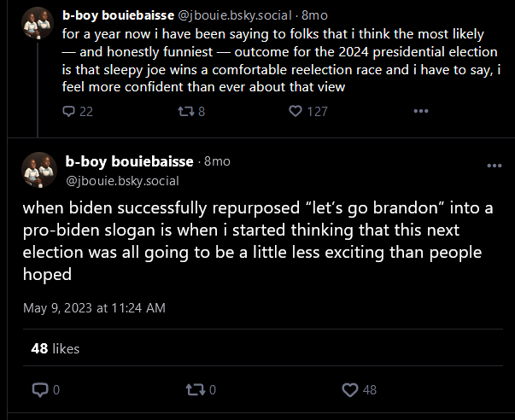Image resolution: width=515 pixels, height=420 pixels.
Task: Click @jbouie.bsky.social handle under main author
Action: pyautogui.click(x=122, y=180)
